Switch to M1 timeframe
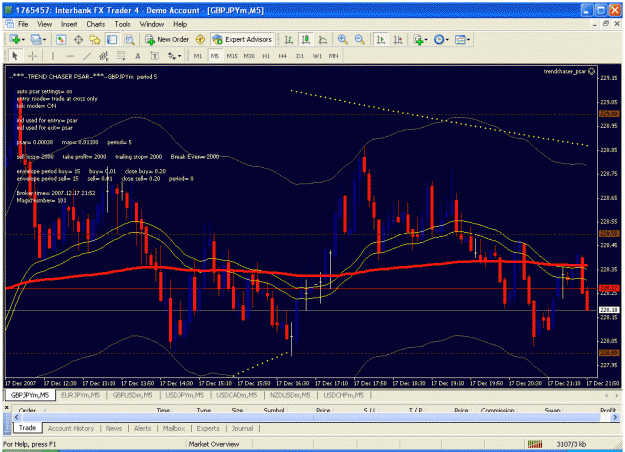Viewport: 625px width, 452px height. [x=198, y=56]
